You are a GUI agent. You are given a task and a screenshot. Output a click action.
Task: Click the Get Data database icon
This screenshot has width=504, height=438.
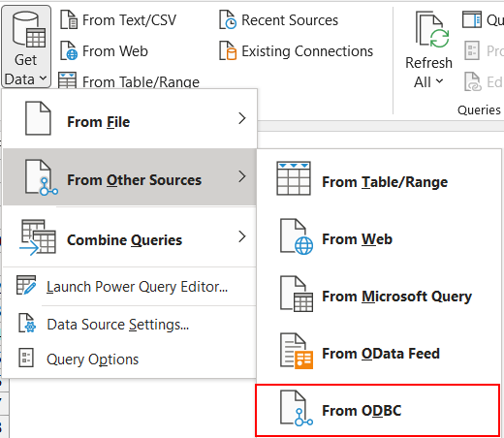pos(29,30)
